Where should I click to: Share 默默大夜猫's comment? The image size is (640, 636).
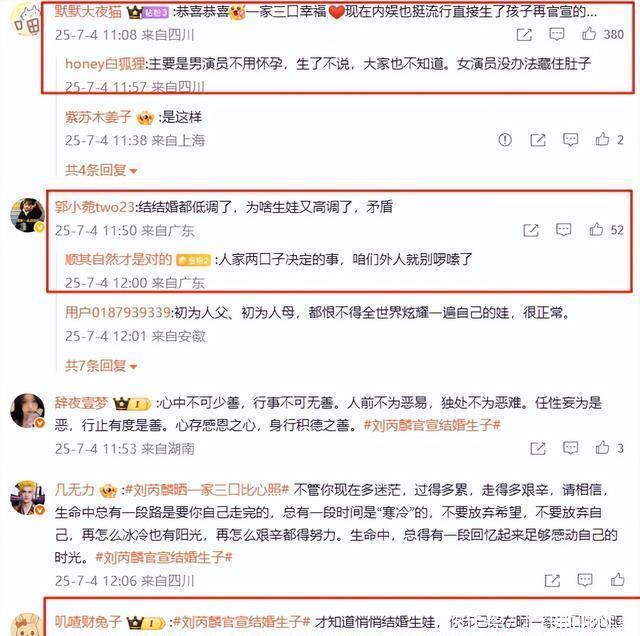tap(524, 34)
